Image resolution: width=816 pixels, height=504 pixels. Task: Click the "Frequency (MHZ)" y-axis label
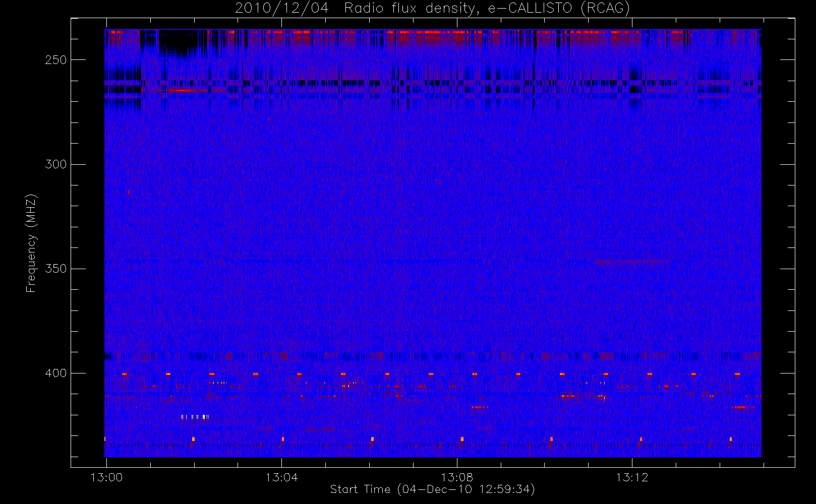pyautogui.click(x=31, y=243)
